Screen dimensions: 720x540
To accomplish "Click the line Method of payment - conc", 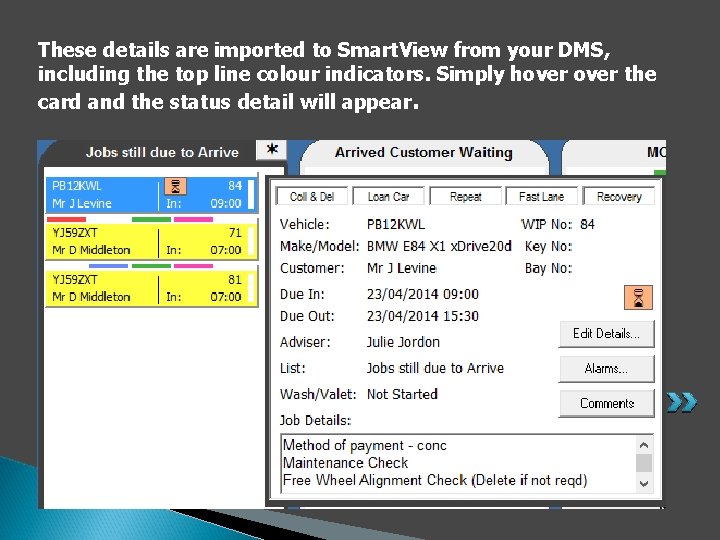I will click(365, 445).
